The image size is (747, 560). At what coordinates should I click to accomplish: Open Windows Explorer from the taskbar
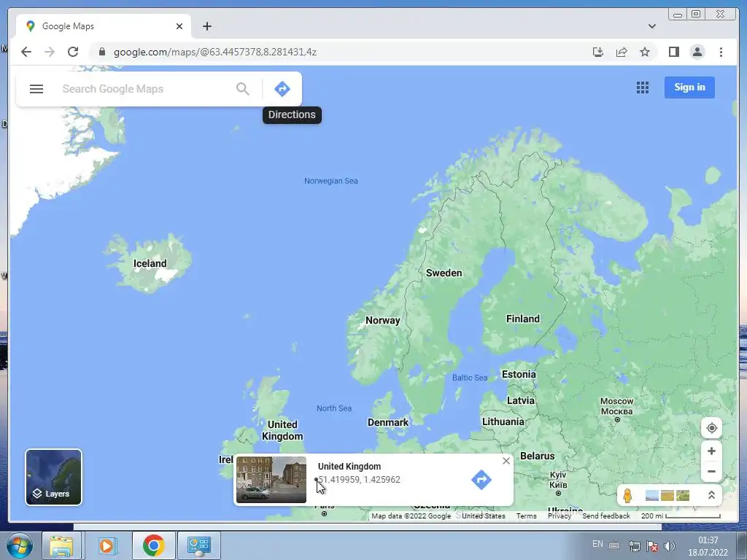(61, 545)
